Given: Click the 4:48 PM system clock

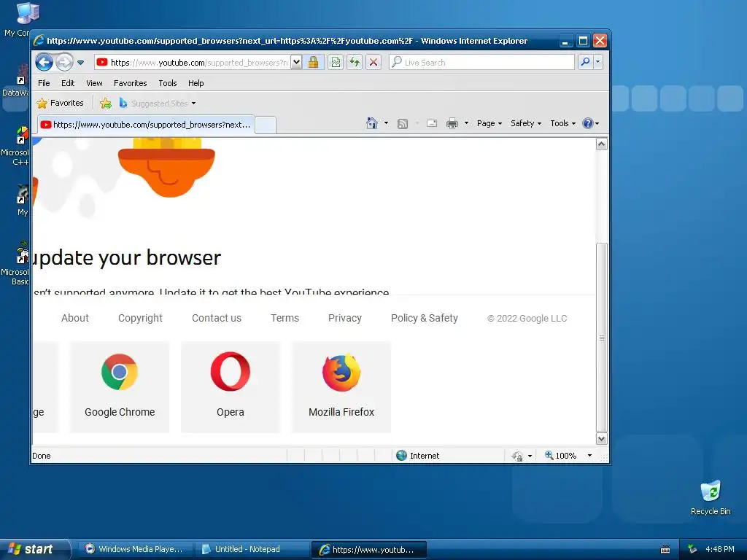Looking at the screenshot, I should [719, 549].
